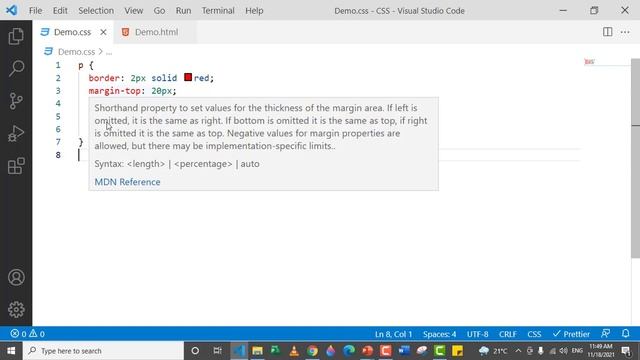The height and width of the screenshot is (360, 640).
Task: Click the feedback icon in status bar
Action: coord(606,334)
